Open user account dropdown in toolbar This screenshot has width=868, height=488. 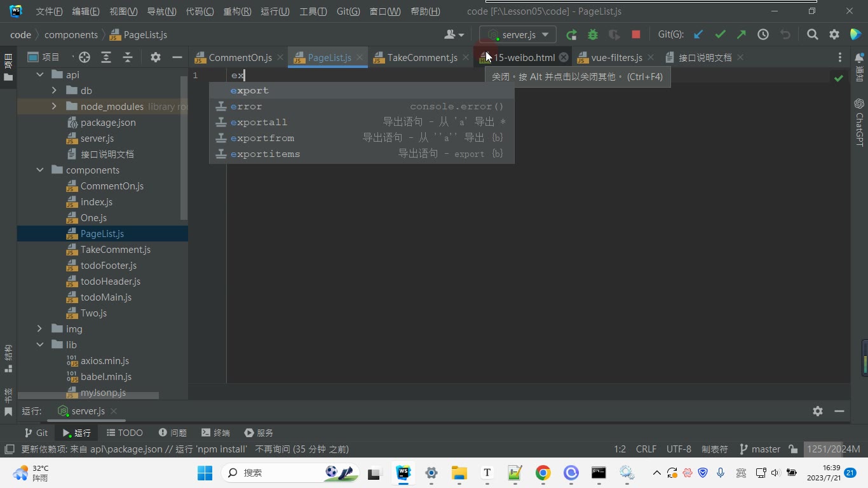pos(454,35)
